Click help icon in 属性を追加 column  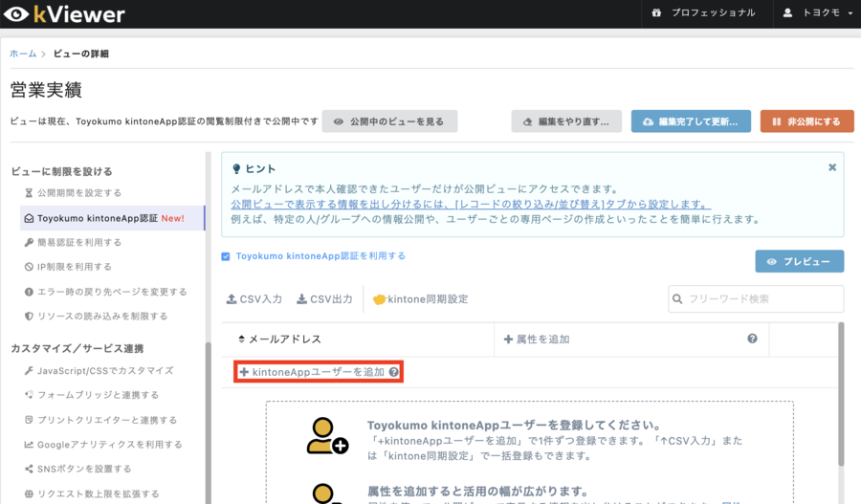752,339
